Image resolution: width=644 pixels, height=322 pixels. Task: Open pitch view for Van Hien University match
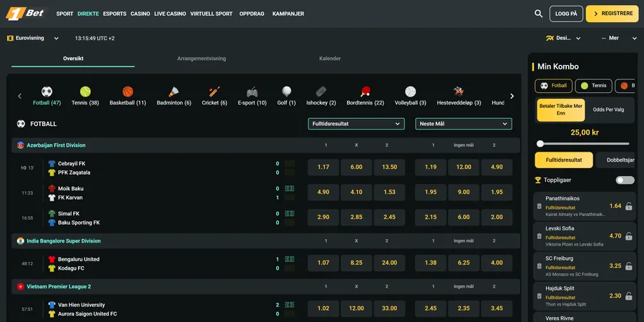pos(290,305)
